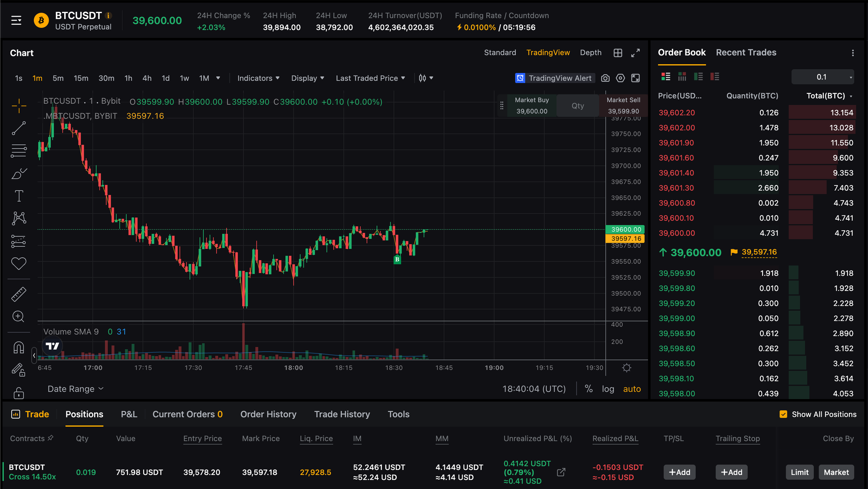Screen dimensions: 868x489
Task: Open the P&L tab
Action: point(129,414)
